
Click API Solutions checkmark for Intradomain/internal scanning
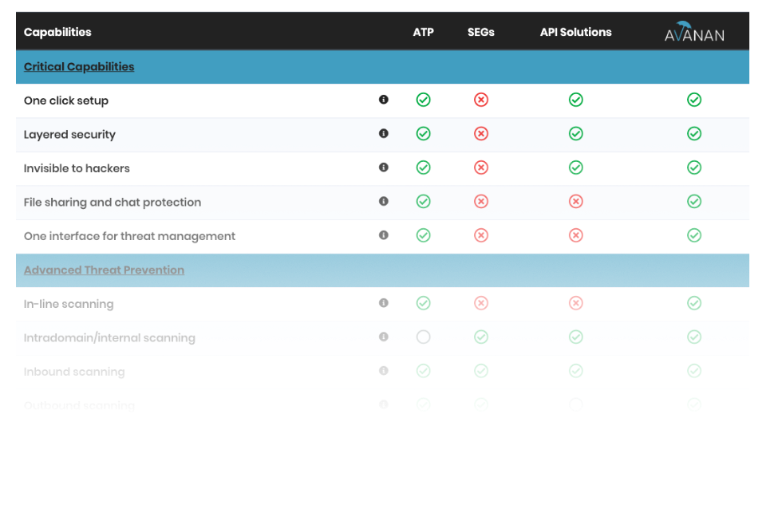[x=576, y=337]
